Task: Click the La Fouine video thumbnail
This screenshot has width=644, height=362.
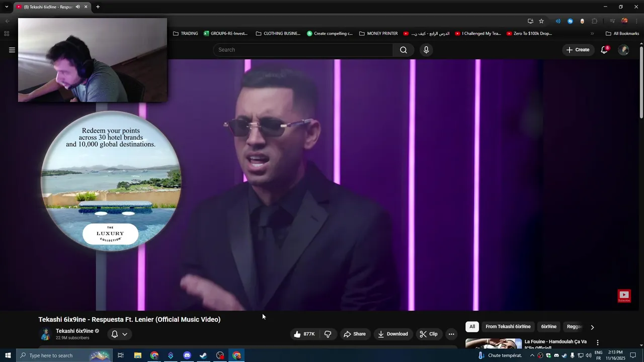Action: pyautogui.click(x=494, y=343)
